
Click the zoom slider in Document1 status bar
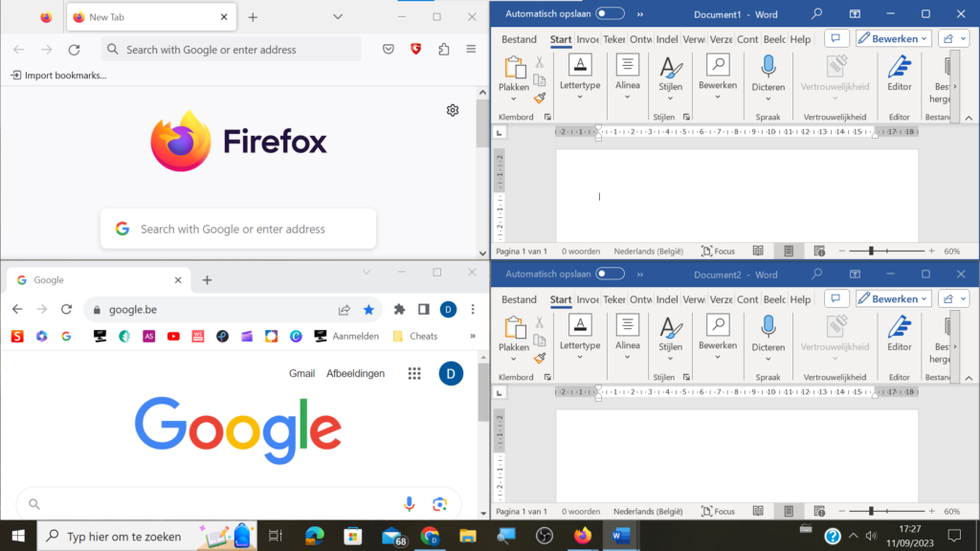coord(886,252)
